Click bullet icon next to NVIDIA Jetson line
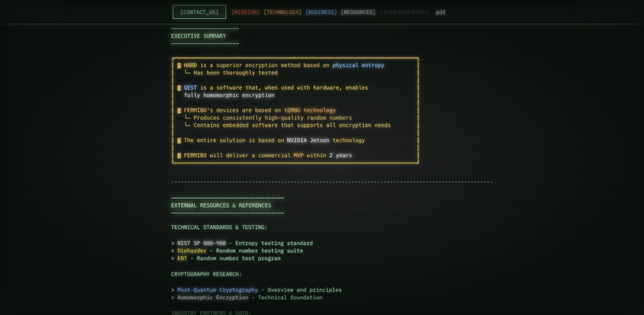 click(179, 140)
